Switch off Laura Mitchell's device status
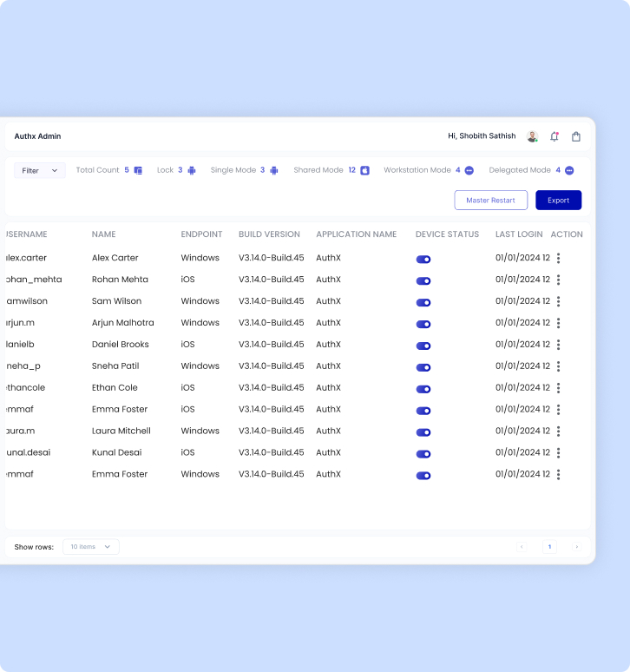The image size is (630, 672). point(423,432)
